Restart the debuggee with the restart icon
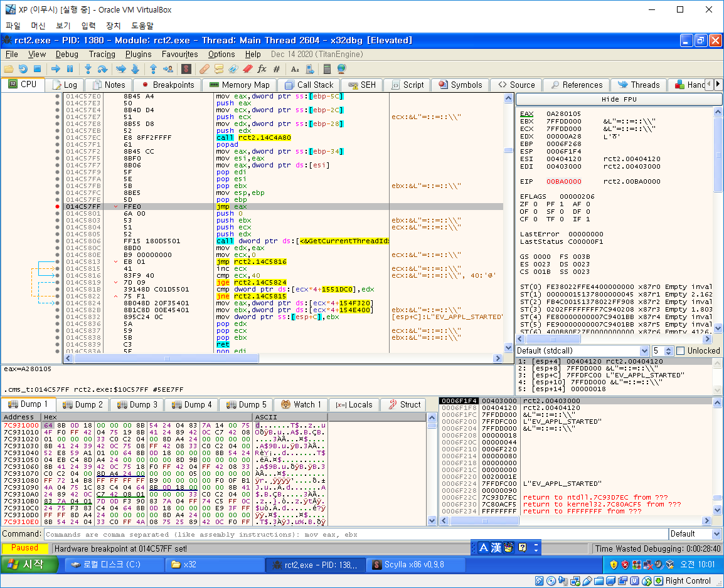Viewport: 724px width, 588px height. (x=23, y=69)
